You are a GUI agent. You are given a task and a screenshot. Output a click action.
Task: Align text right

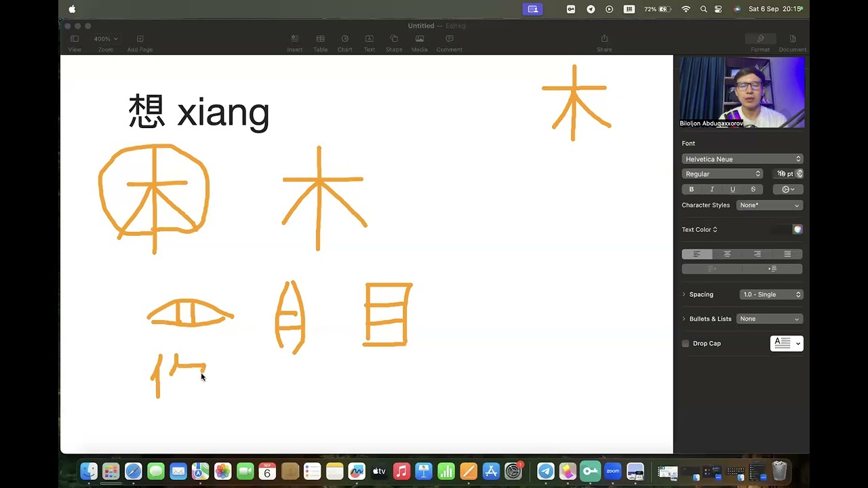(x=757, y=253)
